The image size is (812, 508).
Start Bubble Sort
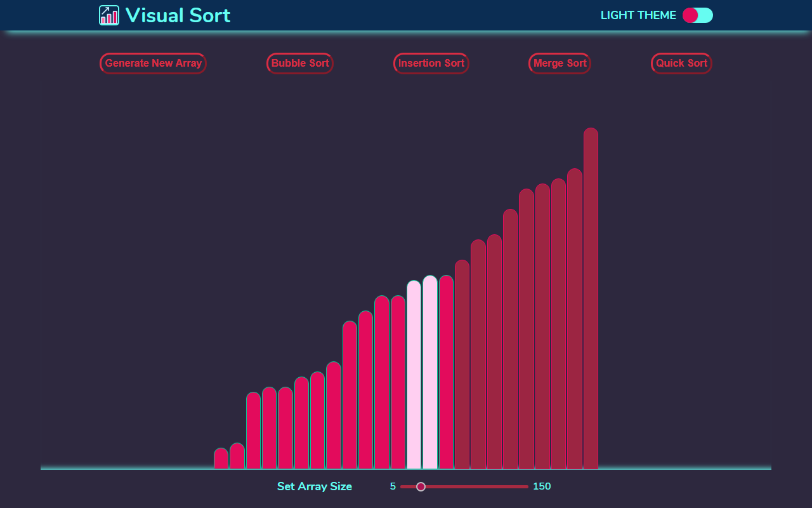point(300,63)
